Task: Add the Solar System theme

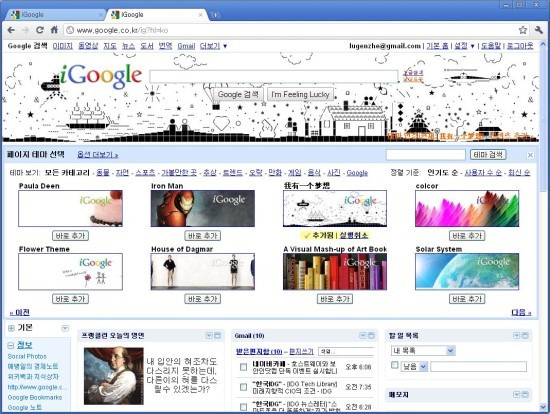Action: tap(467, 299)
